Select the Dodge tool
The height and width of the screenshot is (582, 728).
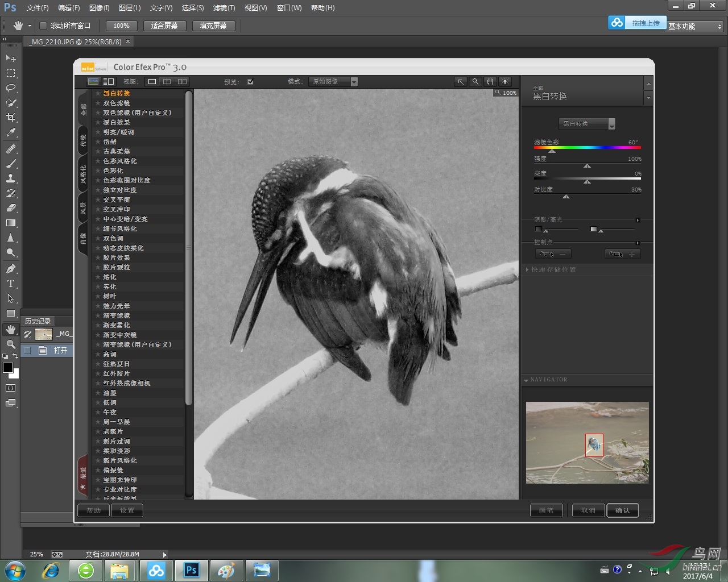pyautogui.click(x=11, y=253)
